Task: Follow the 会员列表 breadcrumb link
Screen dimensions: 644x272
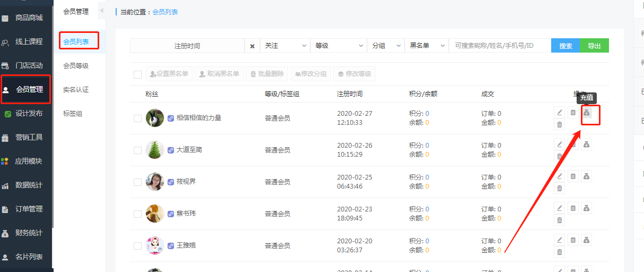Action: [x=165, y=12]
